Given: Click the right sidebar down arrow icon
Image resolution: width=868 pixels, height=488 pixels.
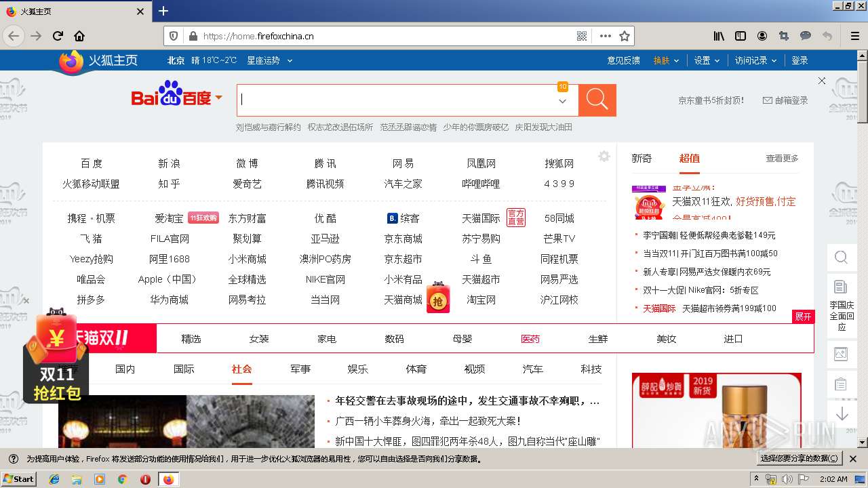Looking at the screenshot, I should tap(842, 413).
